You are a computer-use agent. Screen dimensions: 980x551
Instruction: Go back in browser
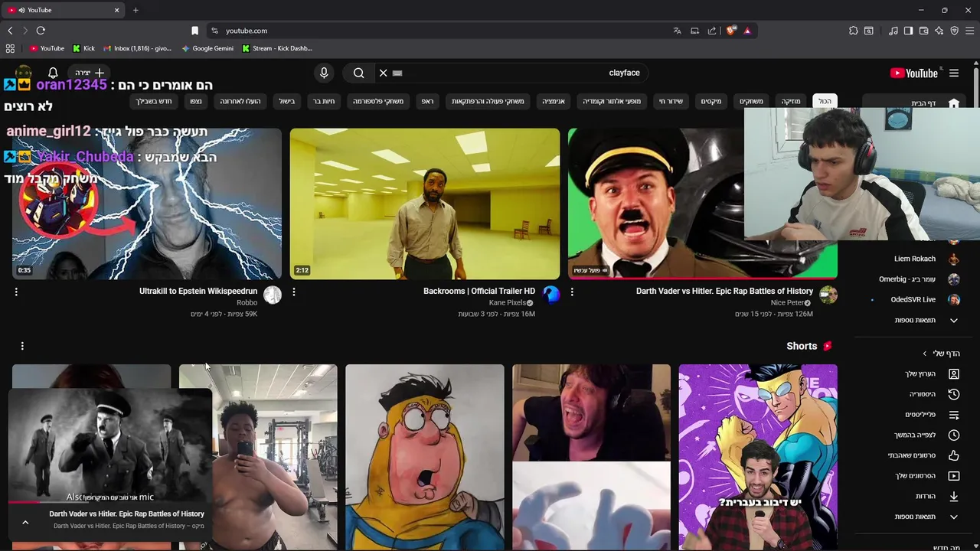click(10, 31)
